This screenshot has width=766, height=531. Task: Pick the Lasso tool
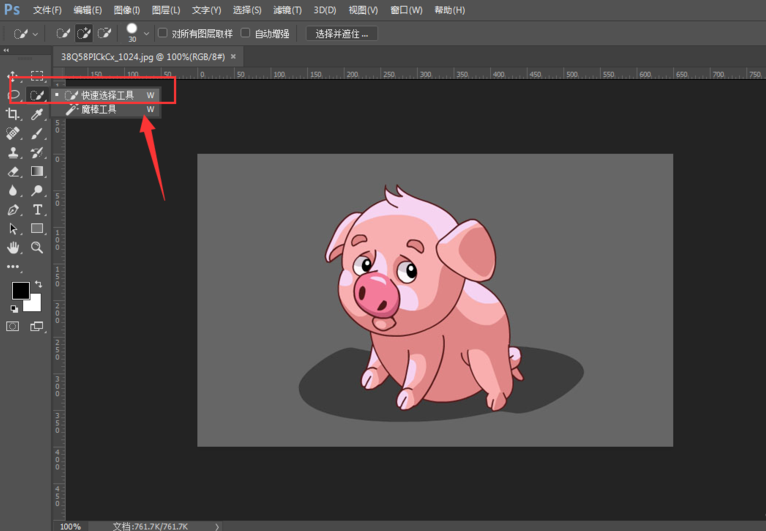pyautogui.click(x=13, y=95)
